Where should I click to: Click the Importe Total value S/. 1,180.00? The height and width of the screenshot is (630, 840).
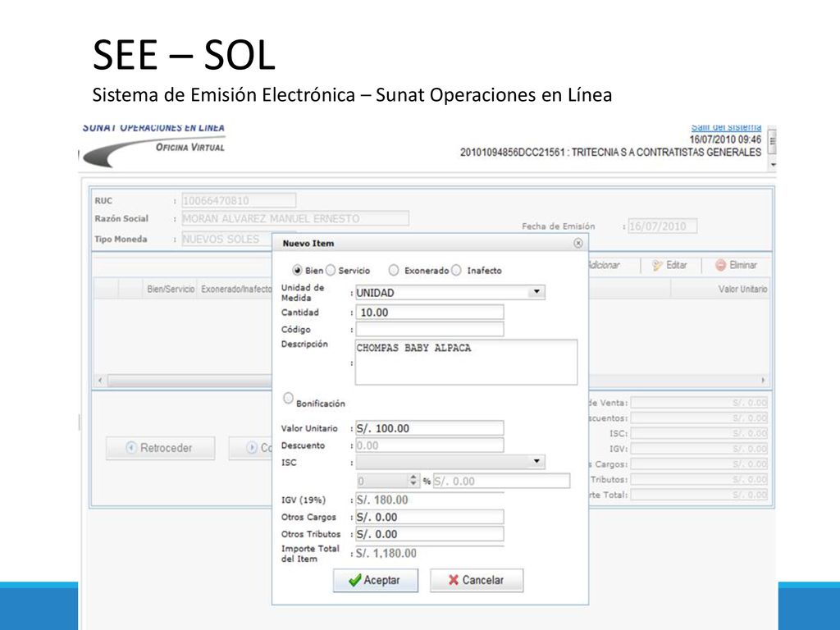(386, 554)
